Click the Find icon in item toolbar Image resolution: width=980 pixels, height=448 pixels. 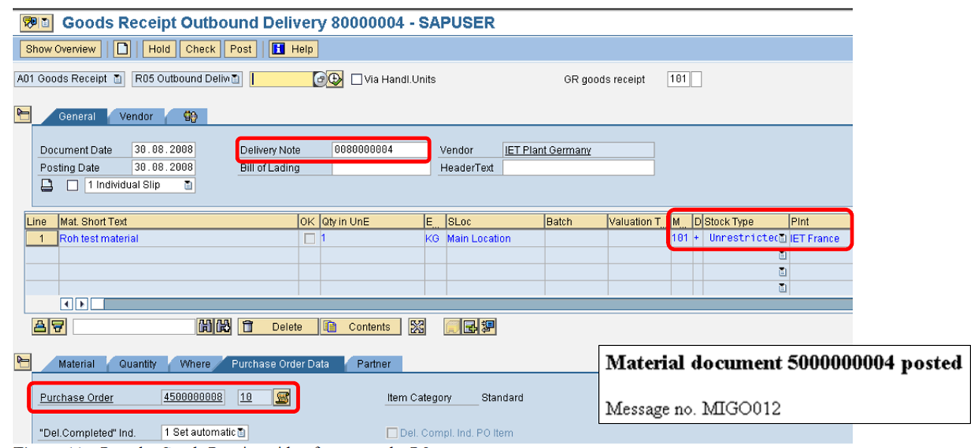[206, 326]
